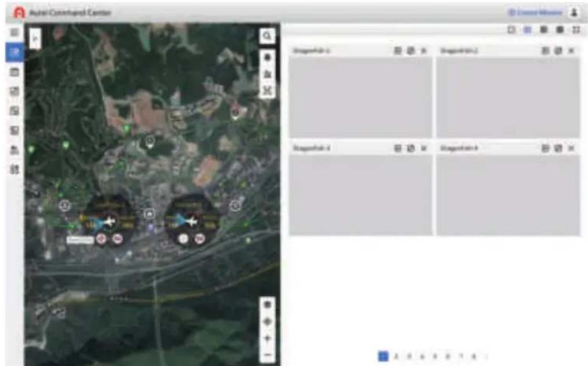The image size is (588, 366).
Task: Click the first header icon in Dragonfish-3 panel
Action: pyautogui.click(x=398, y=148)
